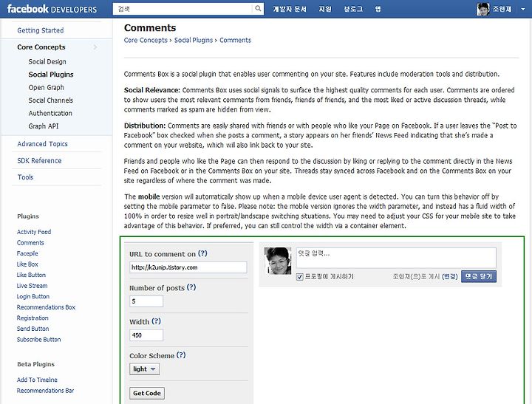Click the Number of posts help (?)
The height and width of the screenshot is (404, 532).
point(191,287)
